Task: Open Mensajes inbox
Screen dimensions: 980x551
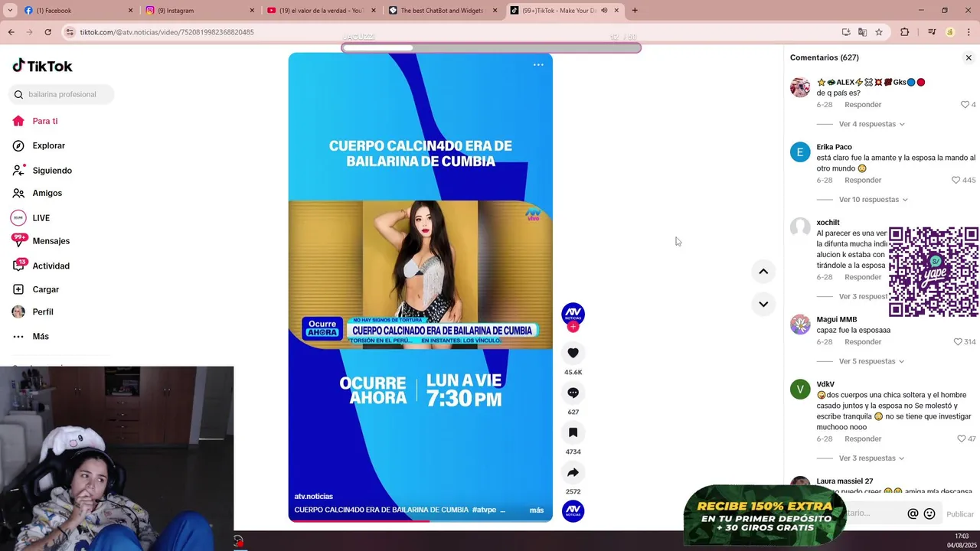Action: point(41,241)
